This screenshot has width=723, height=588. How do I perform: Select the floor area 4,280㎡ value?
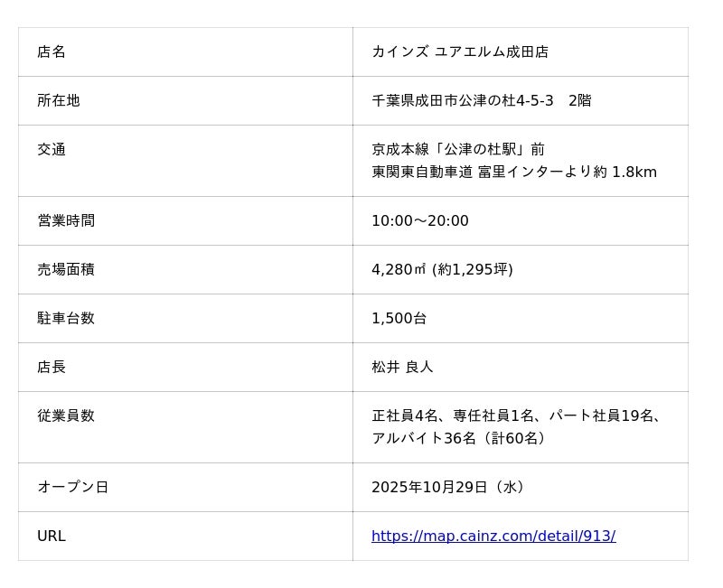399,269
